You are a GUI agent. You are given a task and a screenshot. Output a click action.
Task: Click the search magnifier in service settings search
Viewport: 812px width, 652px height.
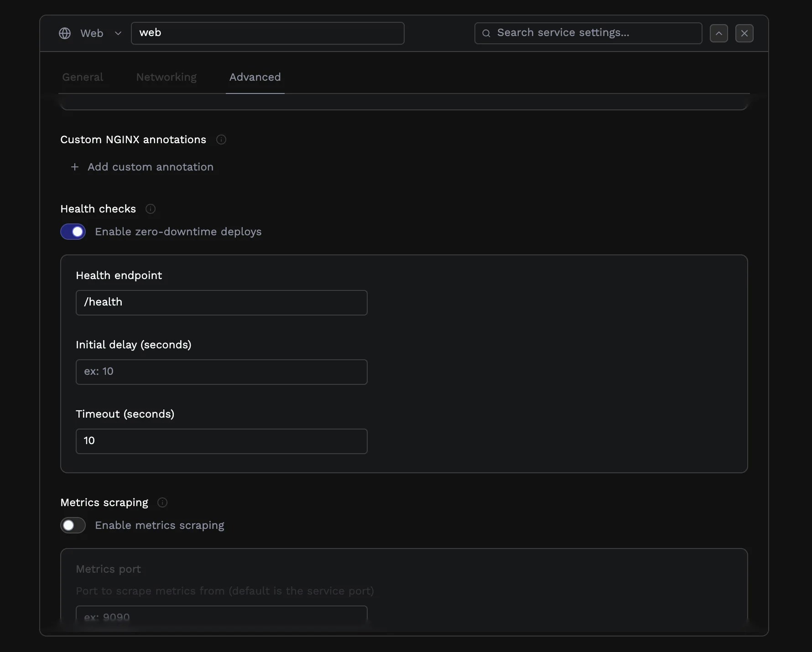(486, 33)
